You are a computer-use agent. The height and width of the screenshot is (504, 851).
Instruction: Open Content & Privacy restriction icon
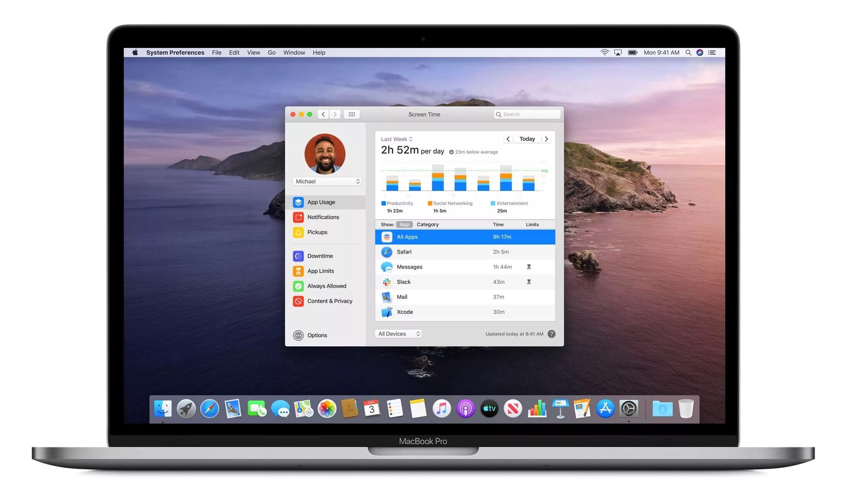[x=298, y=301]
